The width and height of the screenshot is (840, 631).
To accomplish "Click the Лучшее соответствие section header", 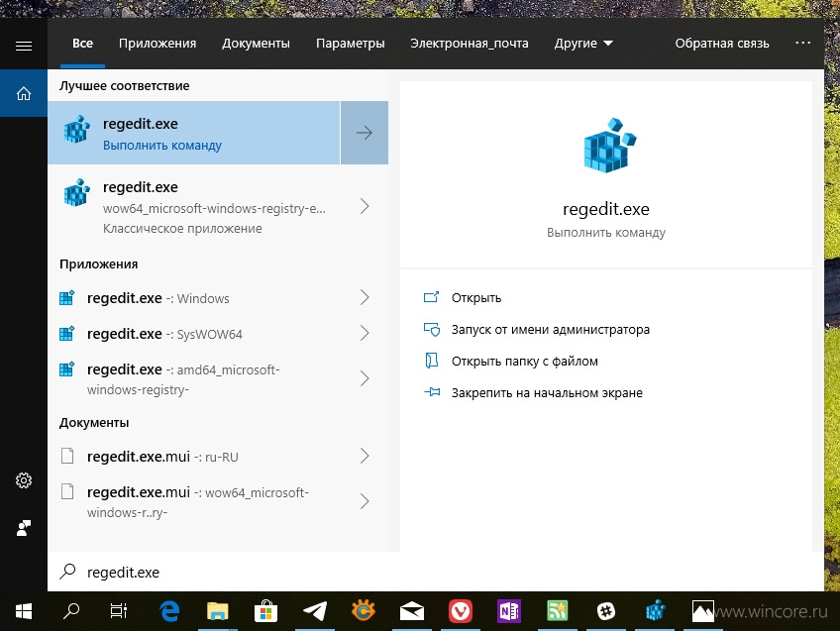I will pyautogui.click(x=124, y=86).
